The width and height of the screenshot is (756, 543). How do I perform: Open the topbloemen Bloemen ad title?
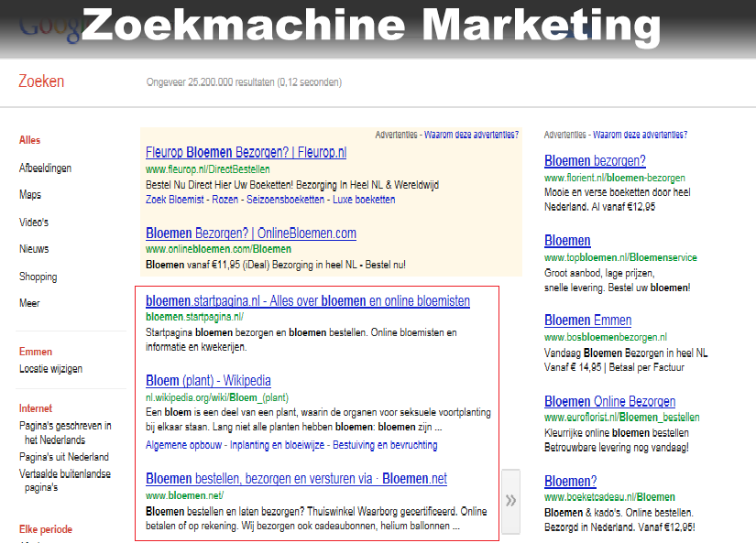pos(567,241)
